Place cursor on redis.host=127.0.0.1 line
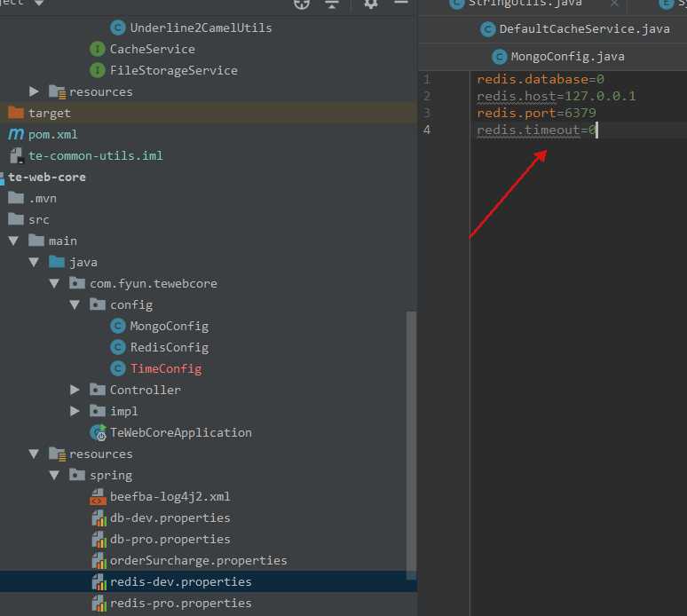 tap(556, 96)
